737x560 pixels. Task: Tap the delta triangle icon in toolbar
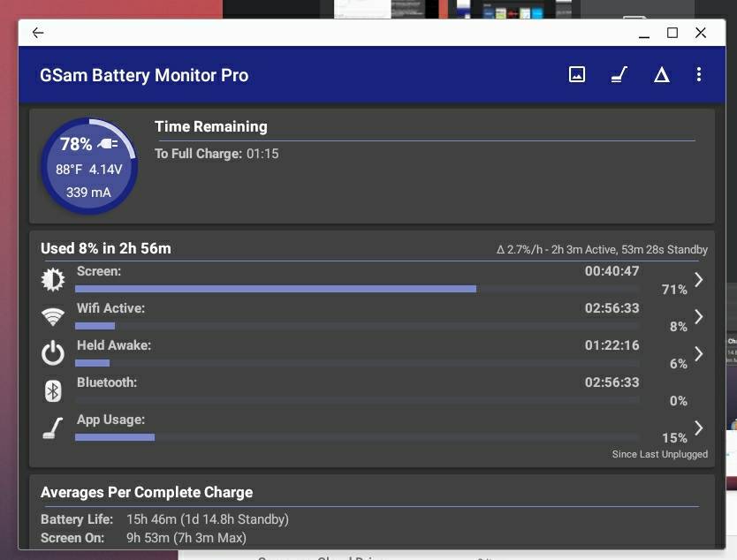tap(661, 74)
